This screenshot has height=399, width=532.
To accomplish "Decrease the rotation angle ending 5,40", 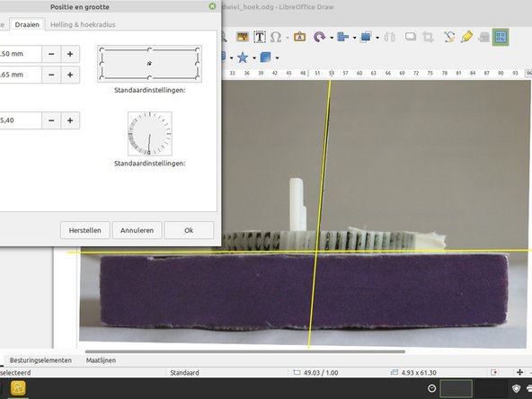I will (51, 120).
